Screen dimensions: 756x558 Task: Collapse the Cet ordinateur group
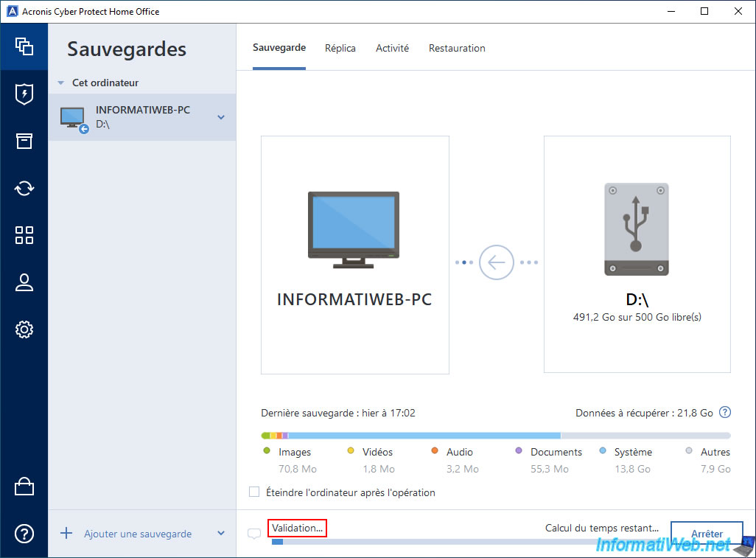[x=60, y=83]
